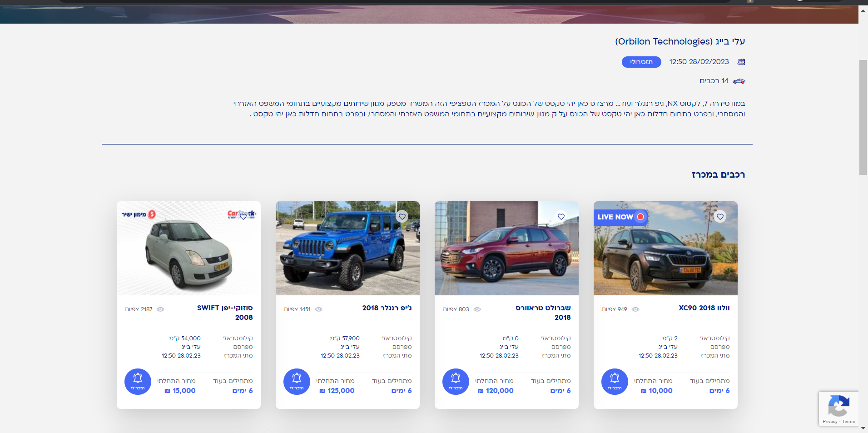Image resolution: width=868 pixels, height=433 pixels.
Task: Click the calendar icon beside auction date
Action: click(741, 62)
